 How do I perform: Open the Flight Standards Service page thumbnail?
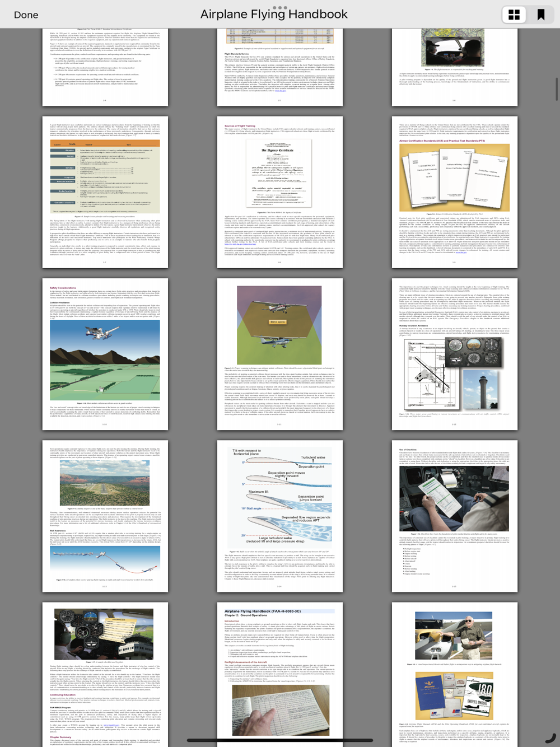click(x=280, y=67)
